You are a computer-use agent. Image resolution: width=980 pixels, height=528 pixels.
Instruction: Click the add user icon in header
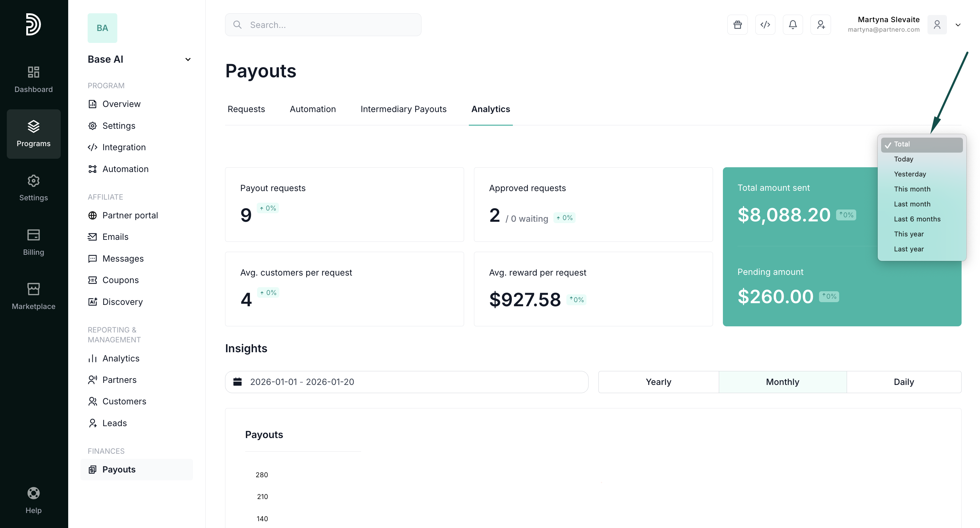[x=821, y=25]
